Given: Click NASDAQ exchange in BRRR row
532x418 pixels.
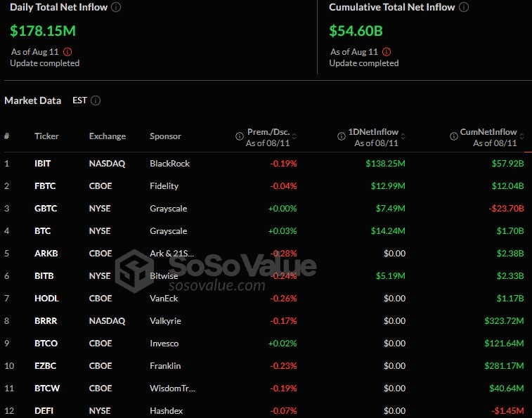Looking at the screenshot, I should [107, 321].
